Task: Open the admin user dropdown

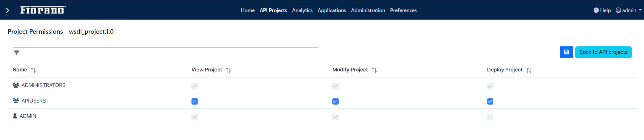Action: (x=628, y=10)
